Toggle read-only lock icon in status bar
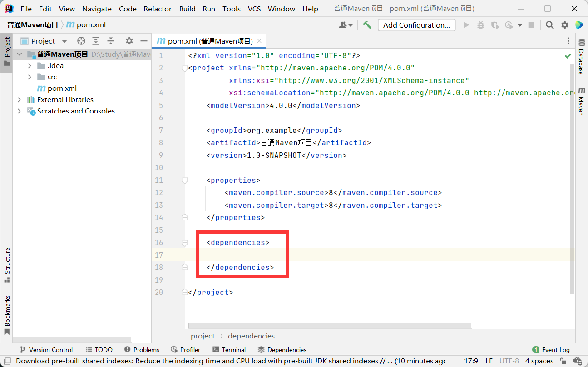Screen dimensions: 588x367 [563, 361]
